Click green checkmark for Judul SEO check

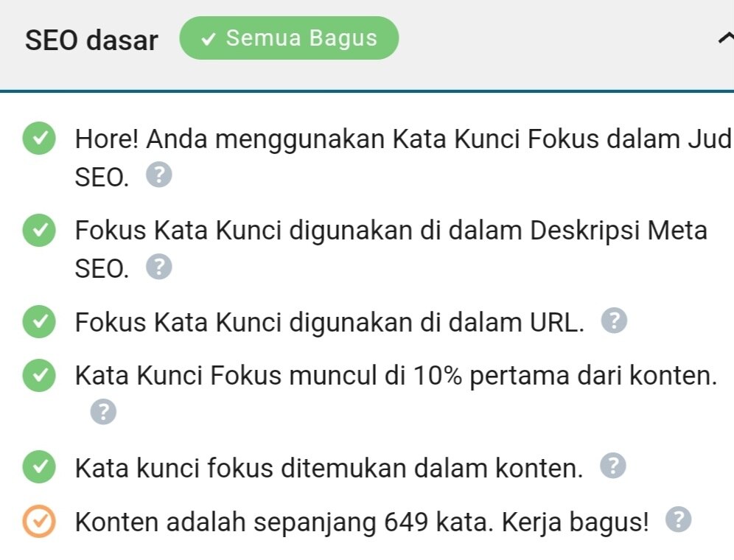(x=38, y=139)
